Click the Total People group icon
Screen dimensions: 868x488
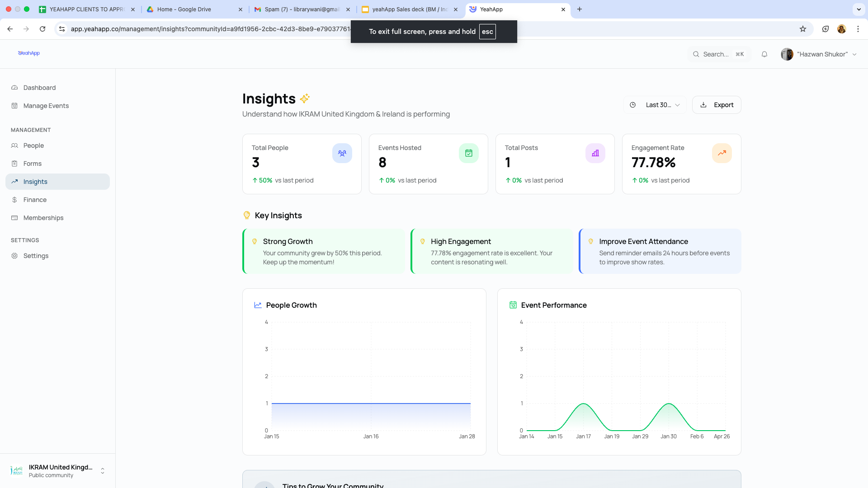pos(342,153)
